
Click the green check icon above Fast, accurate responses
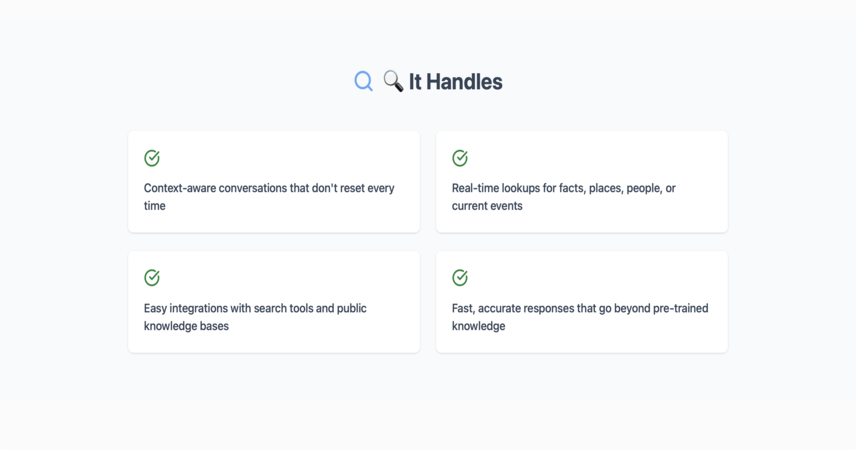point(460,277)
